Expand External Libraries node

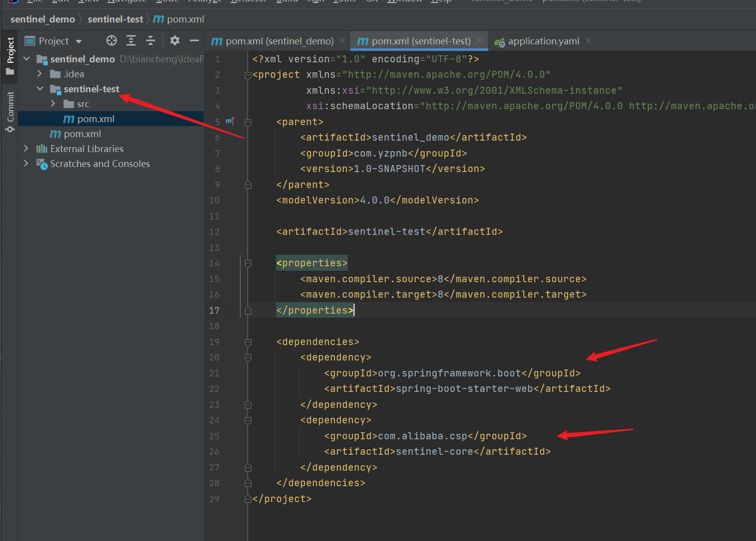pos(26,149)
